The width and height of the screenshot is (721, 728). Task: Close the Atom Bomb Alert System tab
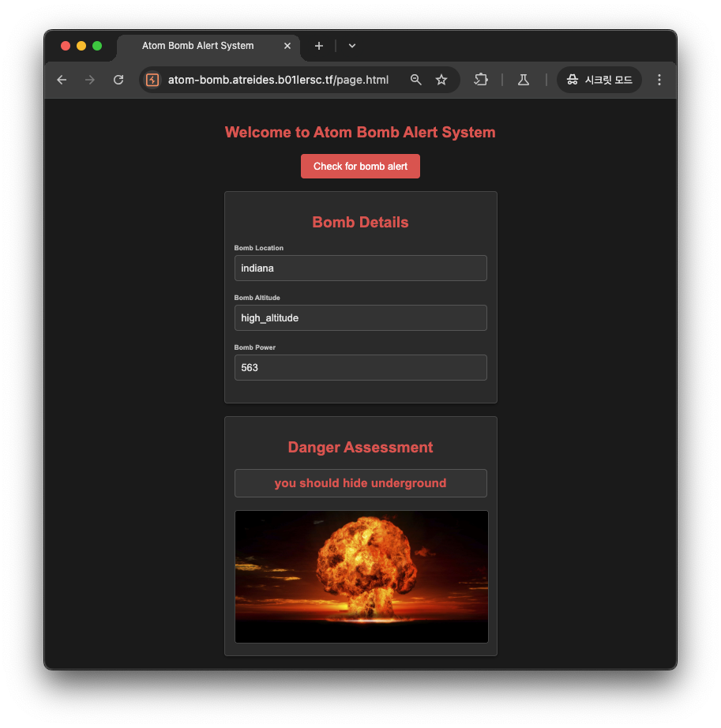coord(287,46)
